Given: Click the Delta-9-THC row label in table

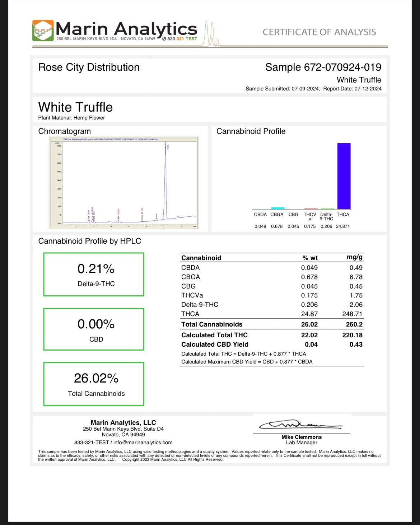Looking at the screenshot, I should click(200, 305).
